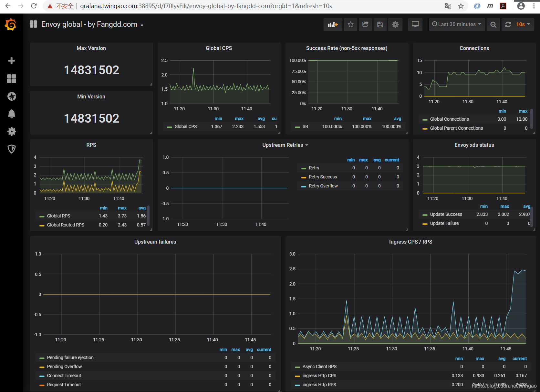This screenshot has width=540, height=392.
Task: Open Explore compass icon in sidebar
Action: [12, 96]
